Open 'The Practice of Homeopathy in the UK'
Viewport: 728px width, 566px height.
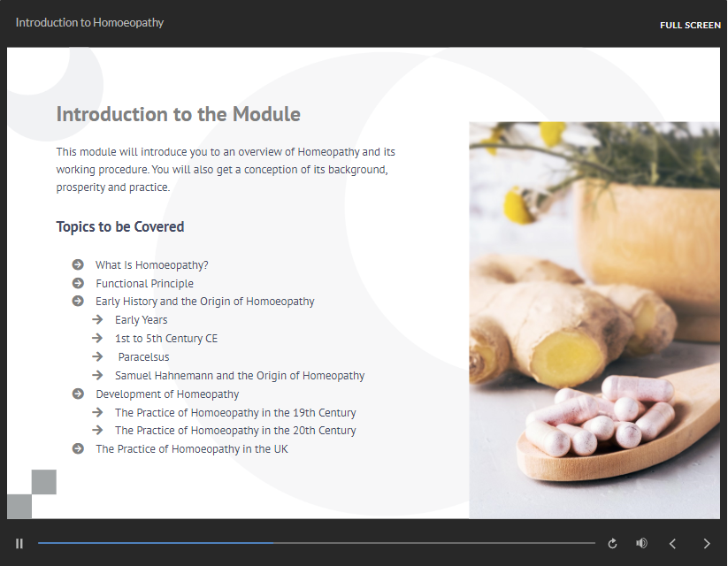pos(191,449)
